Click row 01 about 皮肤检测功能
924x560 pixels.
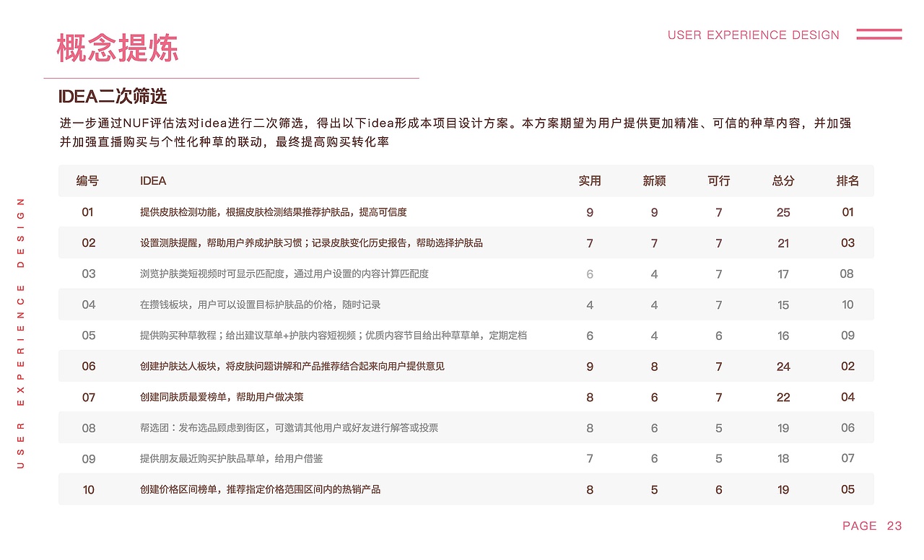point(274,212)
